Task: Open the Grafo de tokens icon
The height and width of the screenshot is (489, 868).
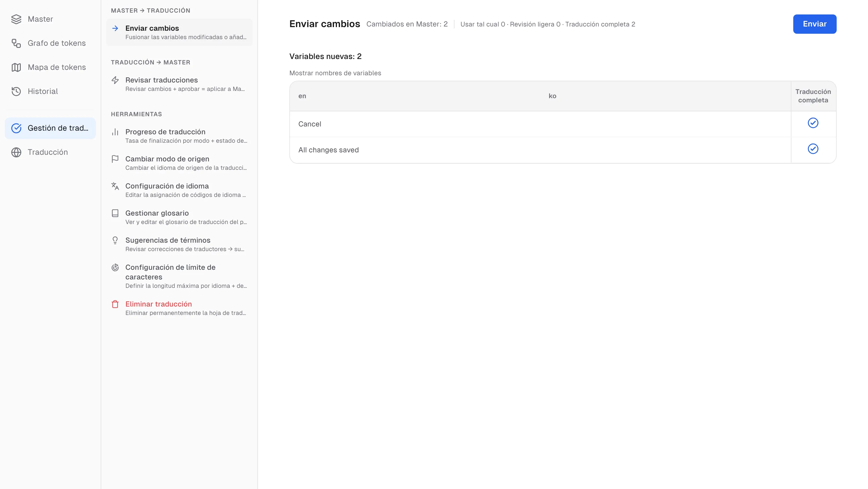Action: pos(16,43)
